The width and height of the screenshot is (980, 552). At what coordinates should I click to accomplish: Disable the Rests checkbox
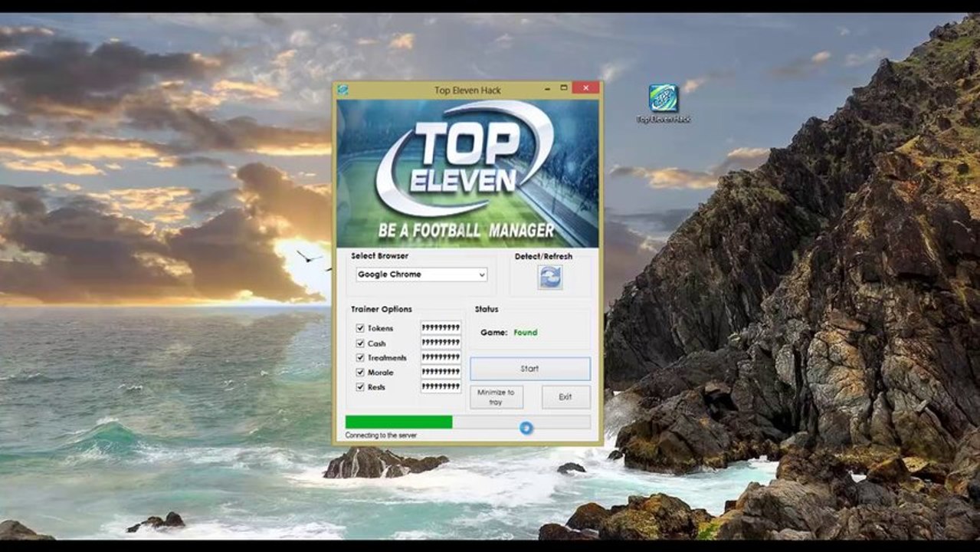(x=360, y=387)
